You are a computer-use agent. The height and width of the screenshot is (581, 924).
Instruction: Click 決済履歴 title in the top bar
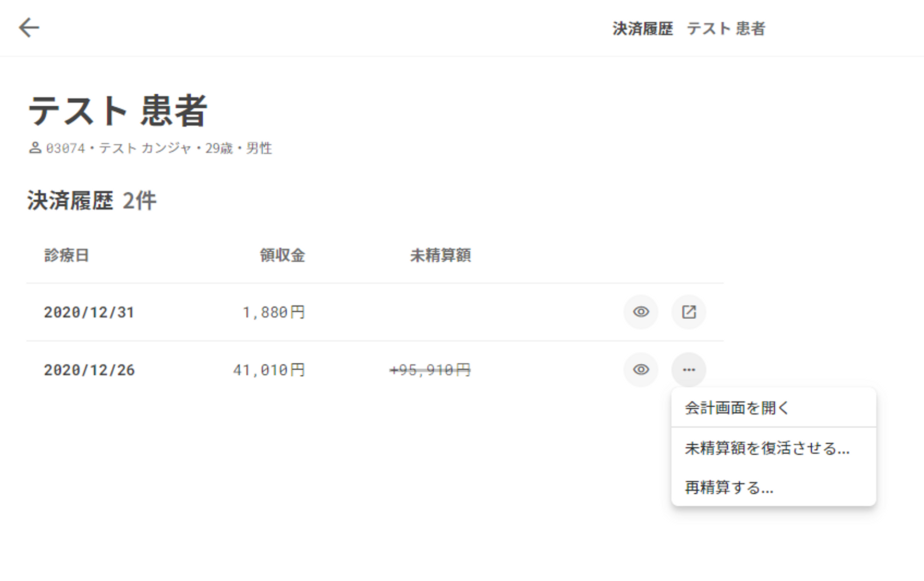tap(643, 29)
